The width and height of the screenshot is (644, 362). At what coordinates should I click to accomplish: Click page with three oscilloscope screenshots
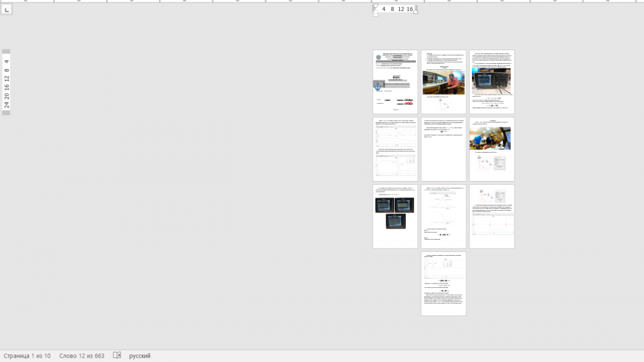pos(395,216)
